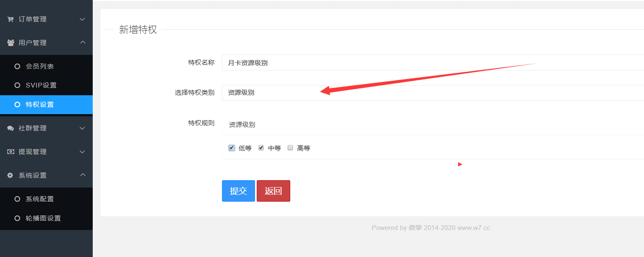
Task: Click the chat bubbles icon beside 社群管理
Action: tap(11, 128)
